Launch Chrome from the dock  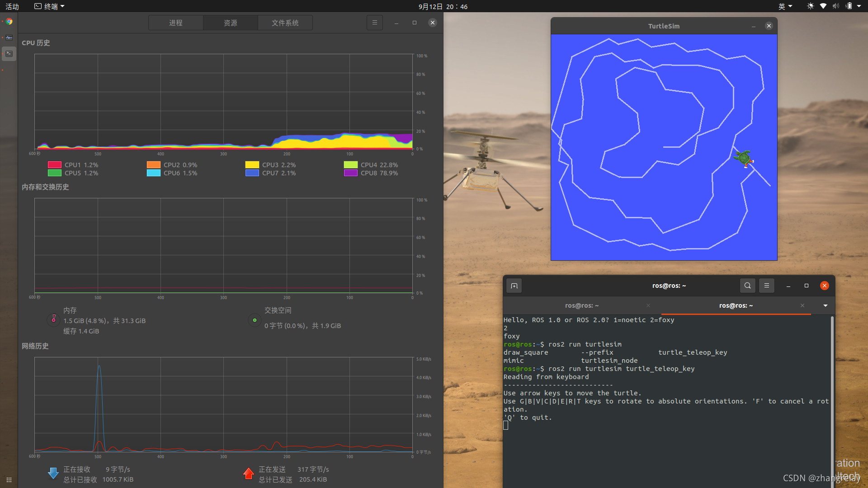(9, 21)
